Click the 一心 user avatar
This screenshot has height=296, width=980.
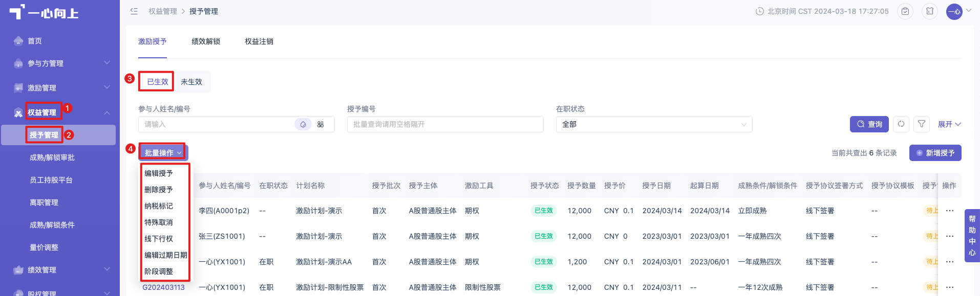[x=954, y=11]
